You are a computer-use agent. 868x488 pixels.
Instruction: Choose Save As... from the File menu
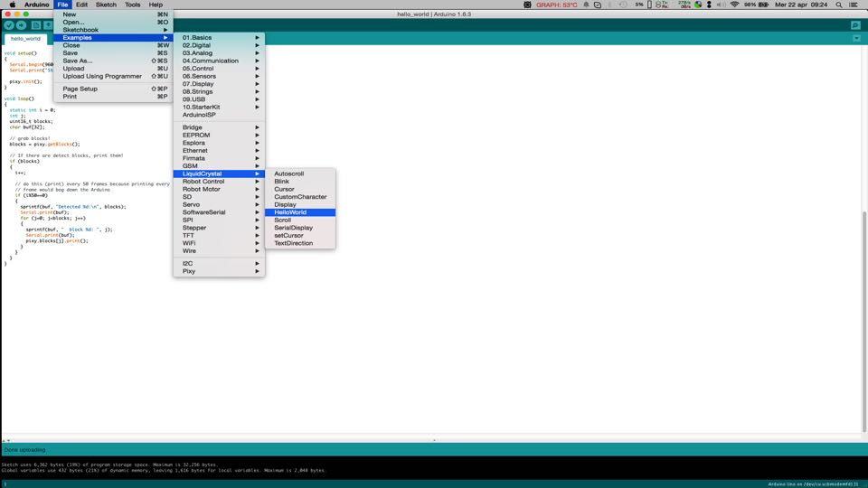(x=113, y=61)
